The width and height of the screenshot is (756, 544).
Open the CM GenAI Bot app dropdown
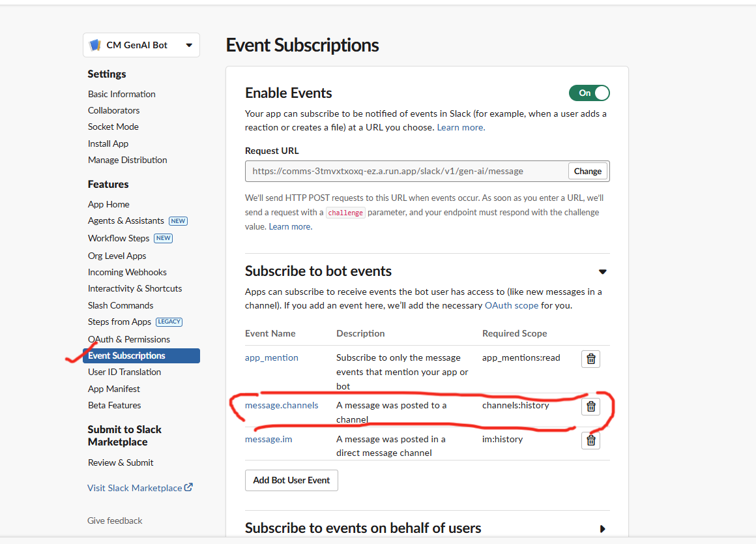pyautogui.click(x=141, y=45)
